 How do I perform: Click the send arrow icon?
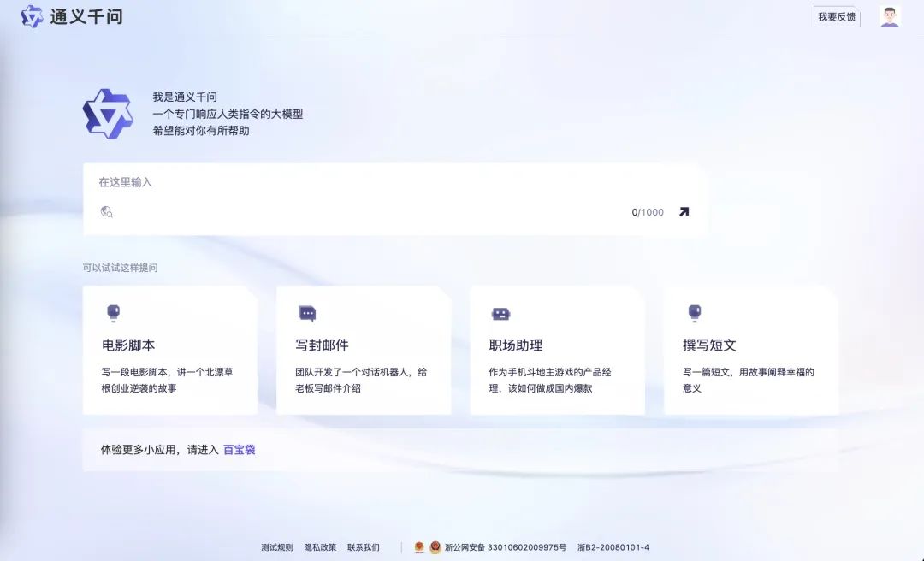[x=684, y=211]
